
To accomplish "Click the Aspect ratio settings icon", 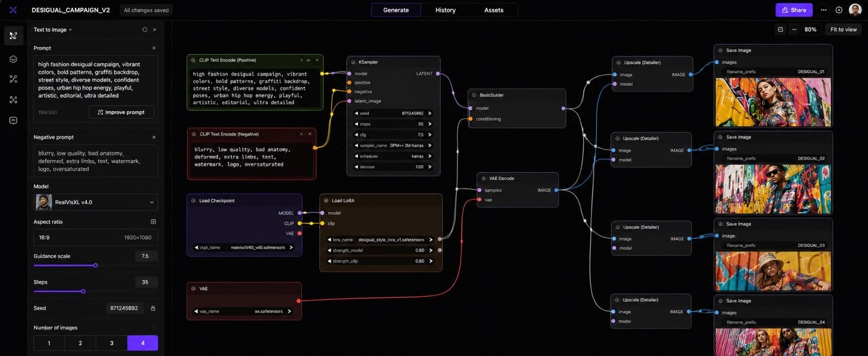I will [x=154, y=222].
